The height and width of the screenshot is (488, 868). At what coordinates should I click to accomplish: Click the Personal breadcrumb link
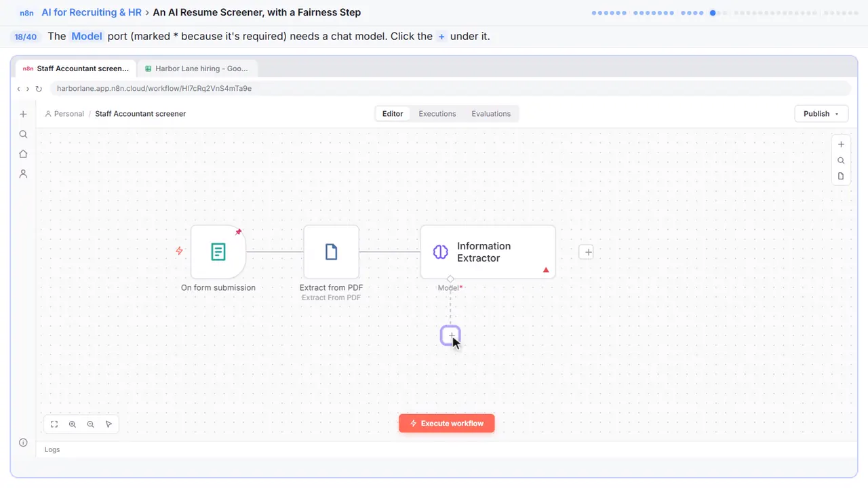pos(64,114)
